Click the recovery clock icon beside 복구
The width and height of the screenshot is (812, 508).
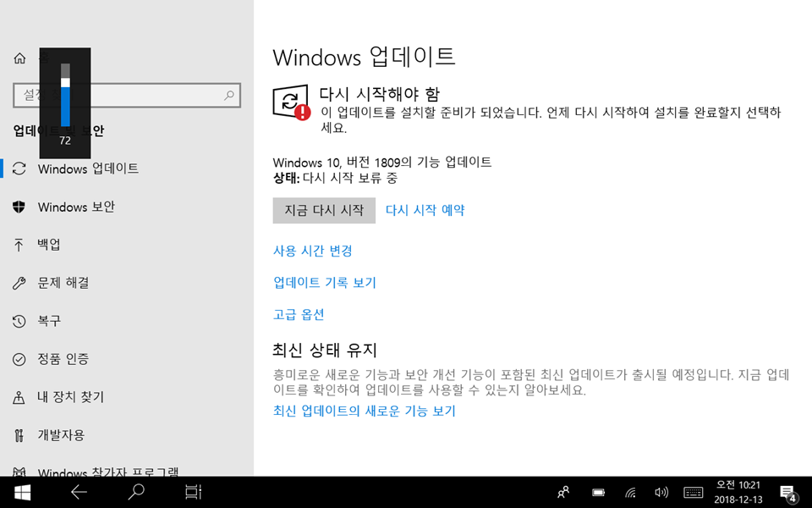(x=19, y=322)
